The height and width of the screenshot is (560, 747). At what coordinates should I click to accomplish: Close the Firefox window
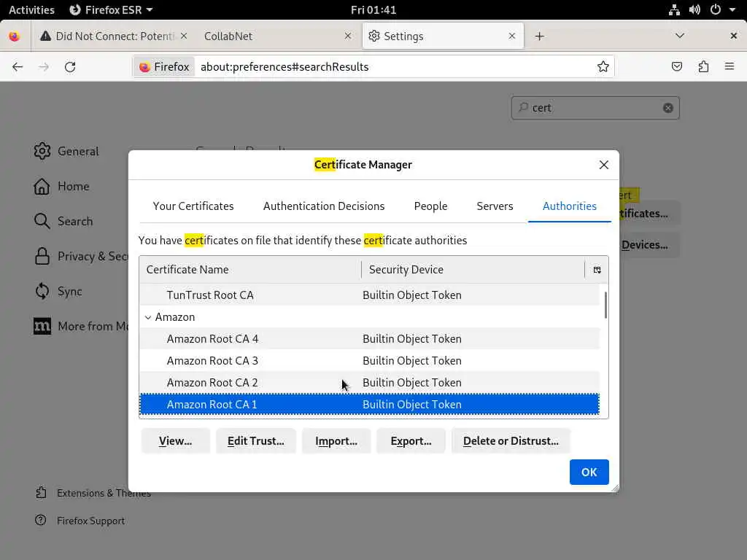734,36
